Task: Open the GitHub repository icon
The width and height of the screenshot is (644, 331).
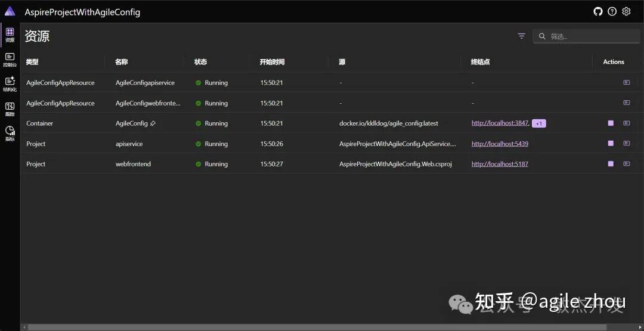Action: tap(598, 11)
